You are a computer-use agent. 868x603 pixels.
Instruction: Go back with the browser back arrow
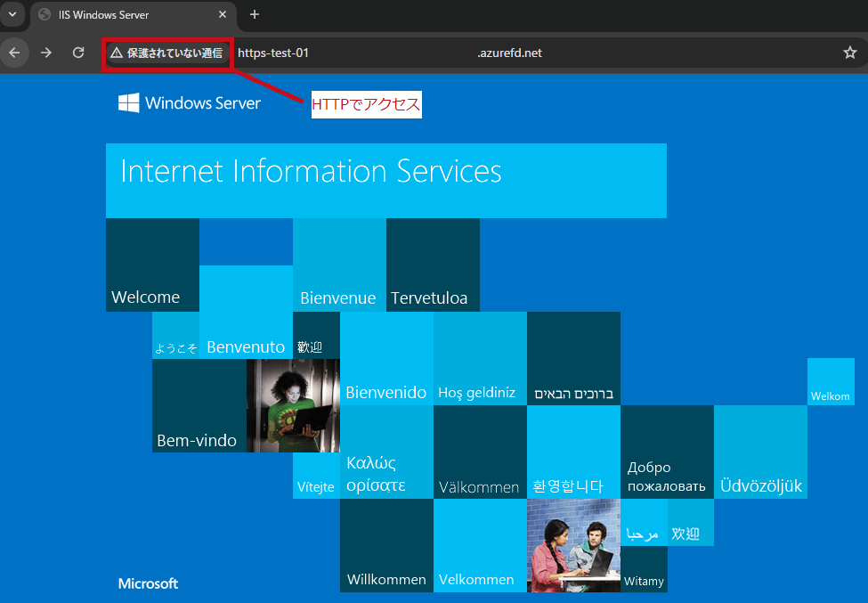pos(14,53)
